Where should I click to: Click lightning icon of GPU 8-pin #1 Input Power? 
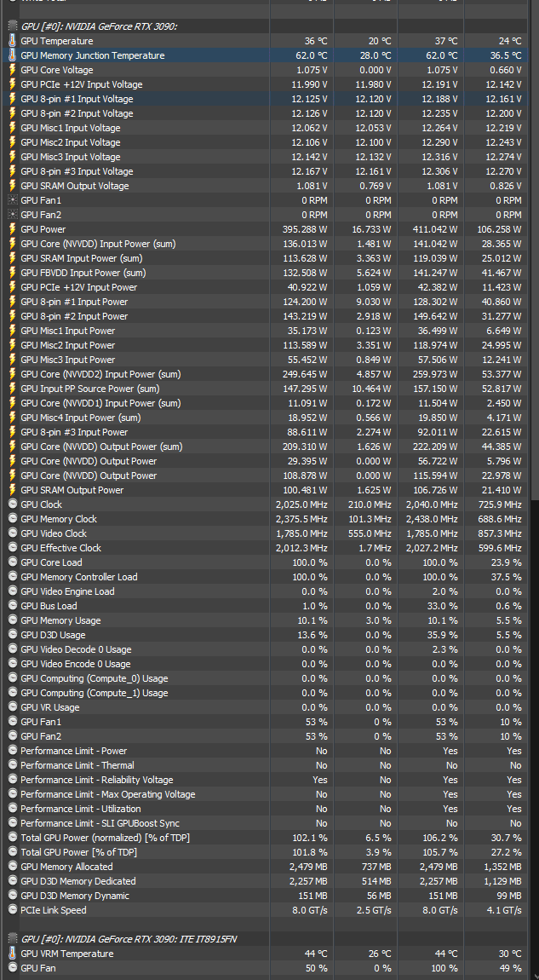click(13, 302)
